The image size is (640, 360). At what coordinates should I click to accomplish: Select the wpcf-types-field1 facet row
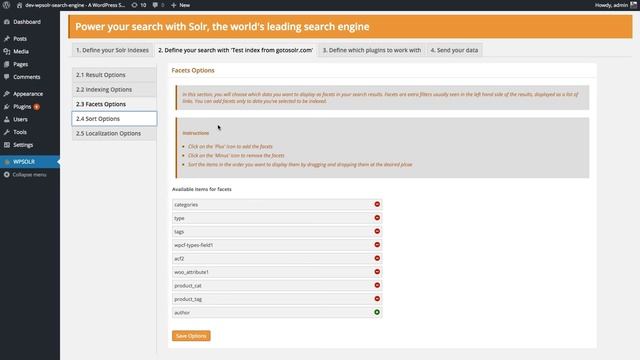(x=277, y=245)
